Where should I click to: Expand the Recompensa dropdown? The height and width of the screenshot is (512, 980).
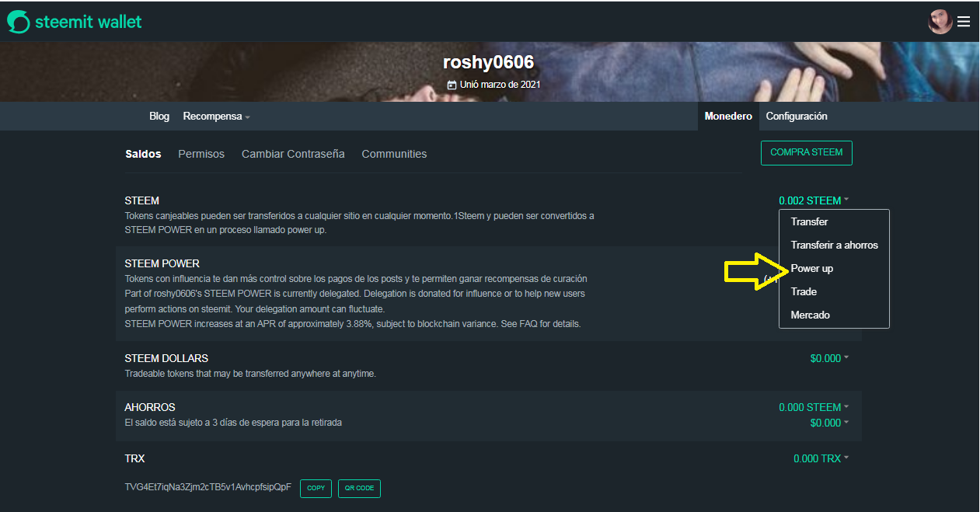click(x=216, y=117)
